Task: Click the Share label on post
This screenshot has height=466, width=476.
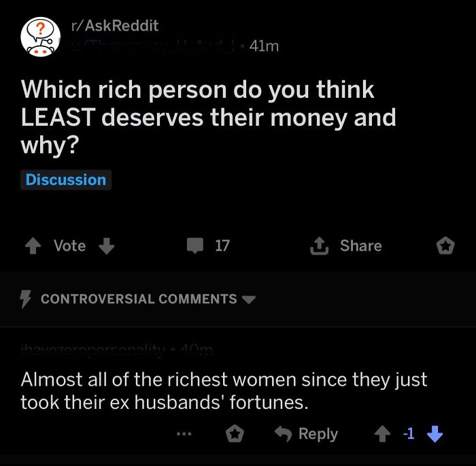Action: click(x=360, y=246)
